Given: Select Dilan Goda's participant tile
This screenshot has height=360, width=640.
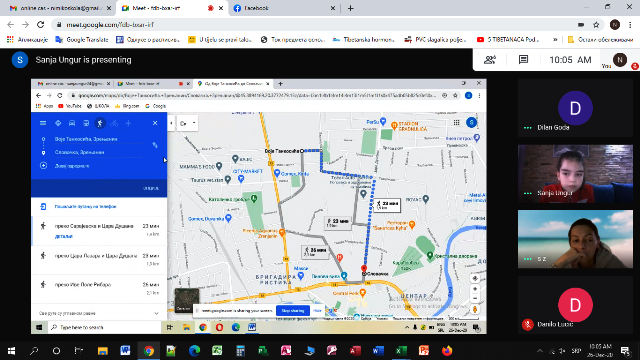Looking at the screenshot, I should (x=575, y=108).
